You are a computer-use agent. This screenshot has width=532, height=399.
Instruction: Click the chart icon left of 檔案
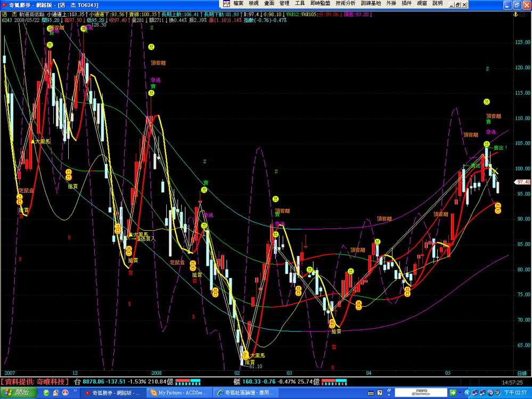point(227,4)
